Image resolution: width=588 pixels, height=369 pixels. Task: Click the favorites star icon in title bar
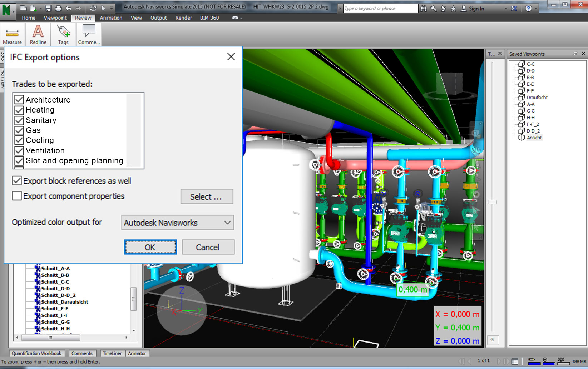453,8
